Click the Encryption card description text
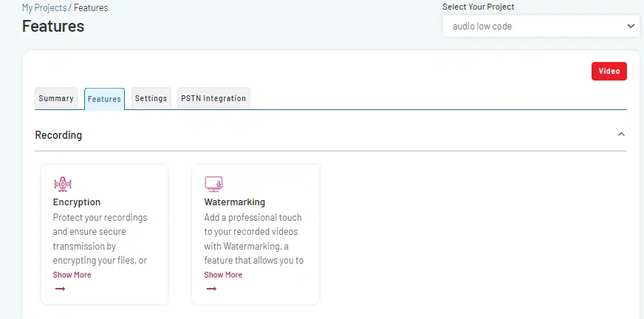 point(100,239)
